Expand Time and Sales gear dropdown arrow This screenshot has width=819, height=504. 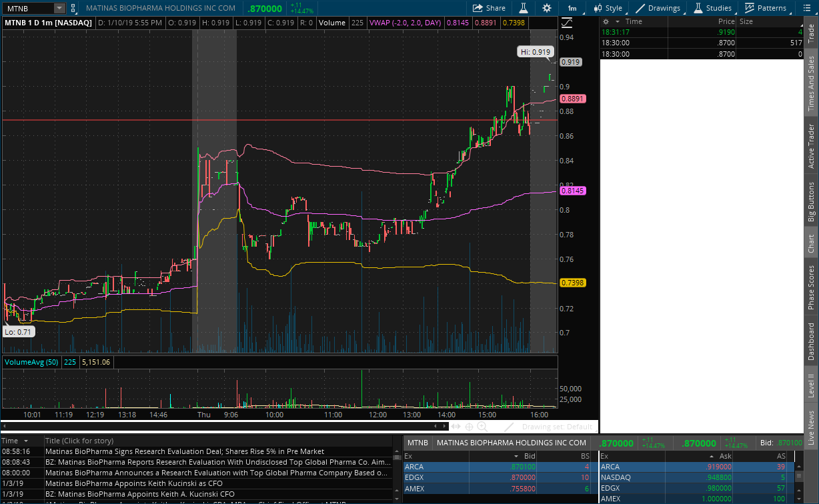click(616, 21)
